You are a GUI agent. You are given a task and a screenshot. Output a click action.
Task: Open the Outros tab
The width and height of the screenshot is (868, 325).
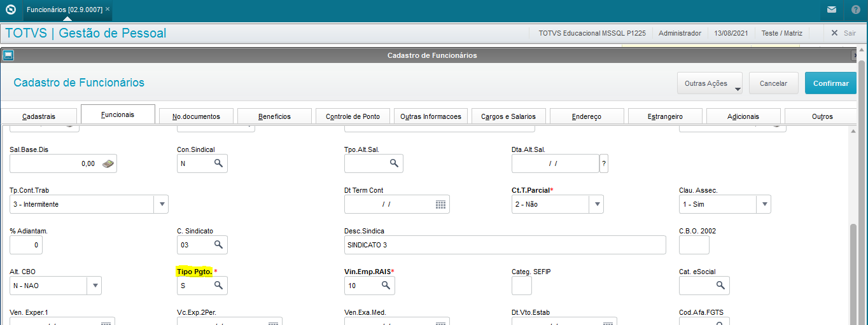pyautogui.click(x=821, y=116)
